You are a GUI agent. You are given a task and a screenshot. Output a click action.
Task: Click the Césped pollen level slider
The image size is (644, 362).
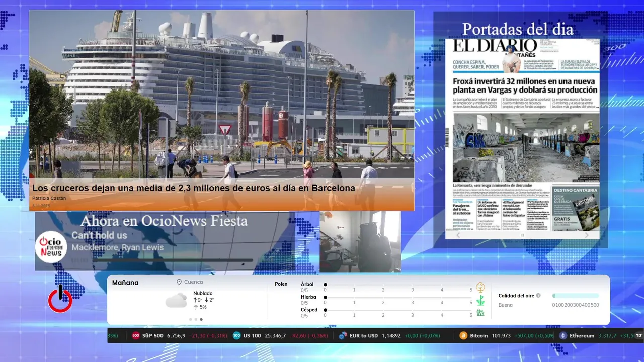[398, 311]
